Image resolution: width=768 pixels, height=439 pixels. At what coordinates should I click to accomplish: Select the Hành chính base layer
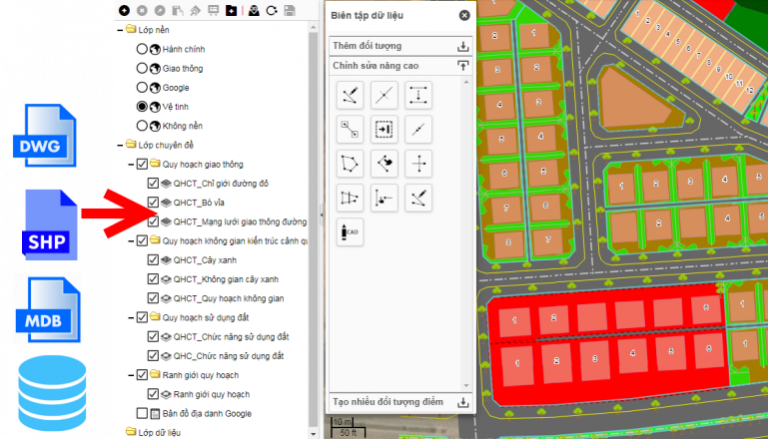(142, 49)
